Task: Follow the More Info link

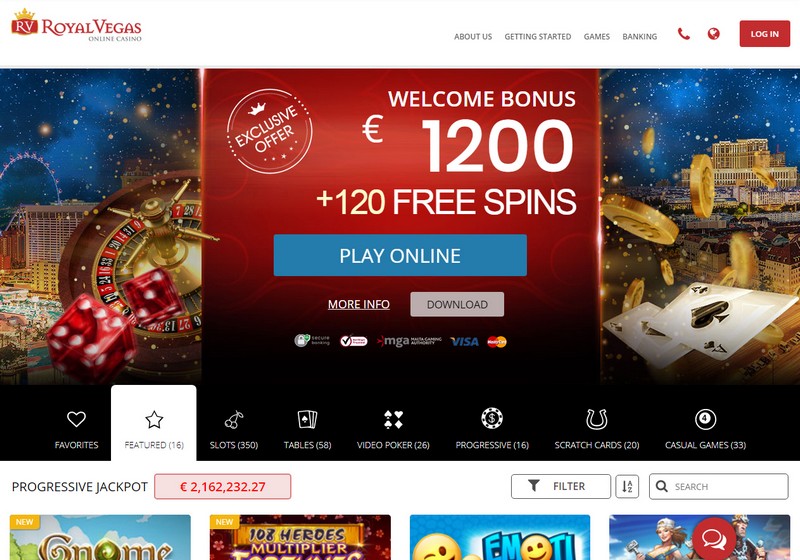Action: click(x=359, y=304)
